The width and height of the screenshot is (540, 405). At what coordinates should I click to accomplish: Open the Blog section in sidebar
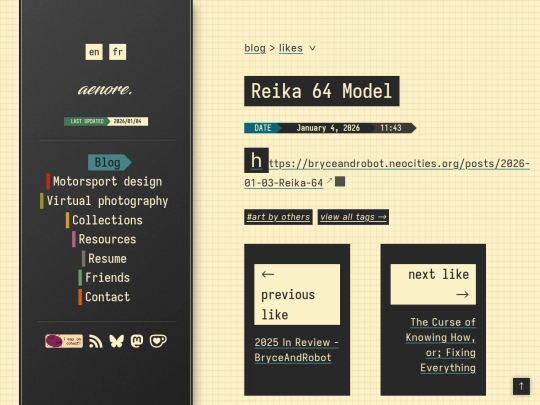(110, 163)
